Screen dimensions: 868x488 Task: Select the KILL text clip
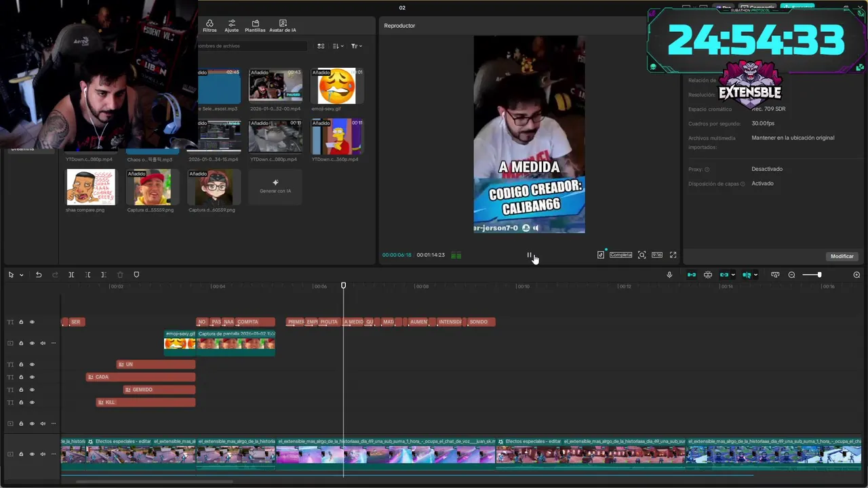click(146, 403)
